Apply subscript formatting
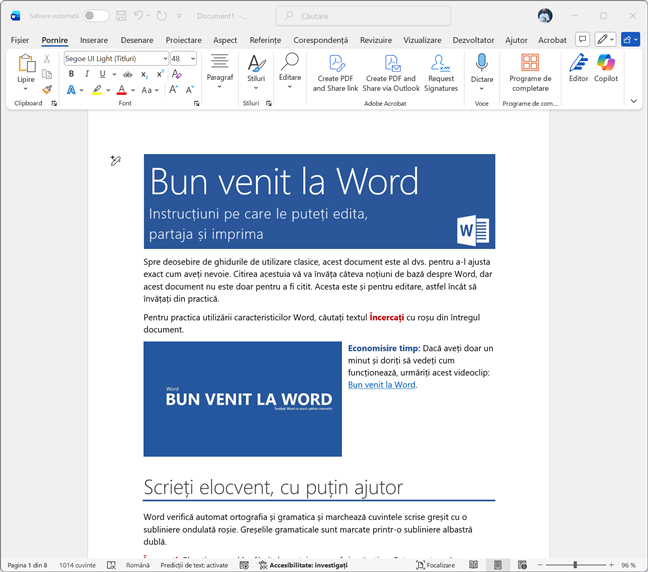The height and width of the screenshot is (572, 648). [144, 74]
